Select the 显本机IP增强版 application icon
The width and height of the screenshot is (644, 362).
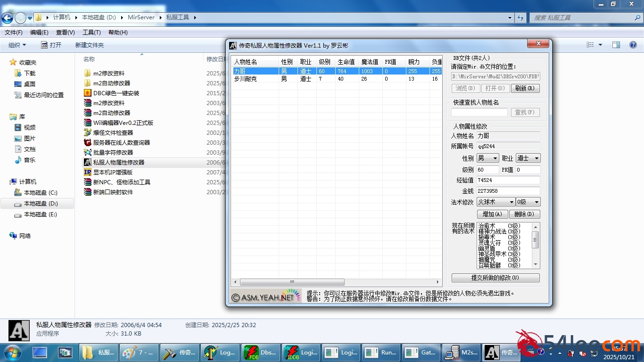(x=87, y=172)
